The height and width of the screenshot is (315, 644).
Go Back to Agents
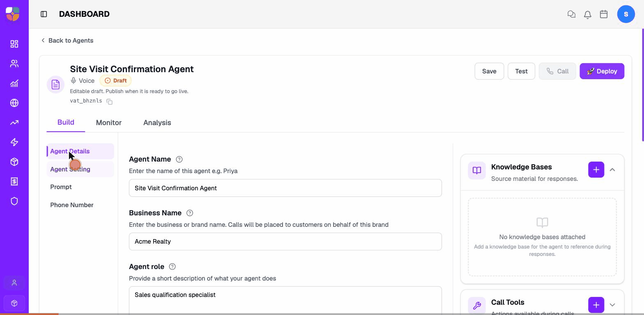pyautogui.click(x=67, y=40)
